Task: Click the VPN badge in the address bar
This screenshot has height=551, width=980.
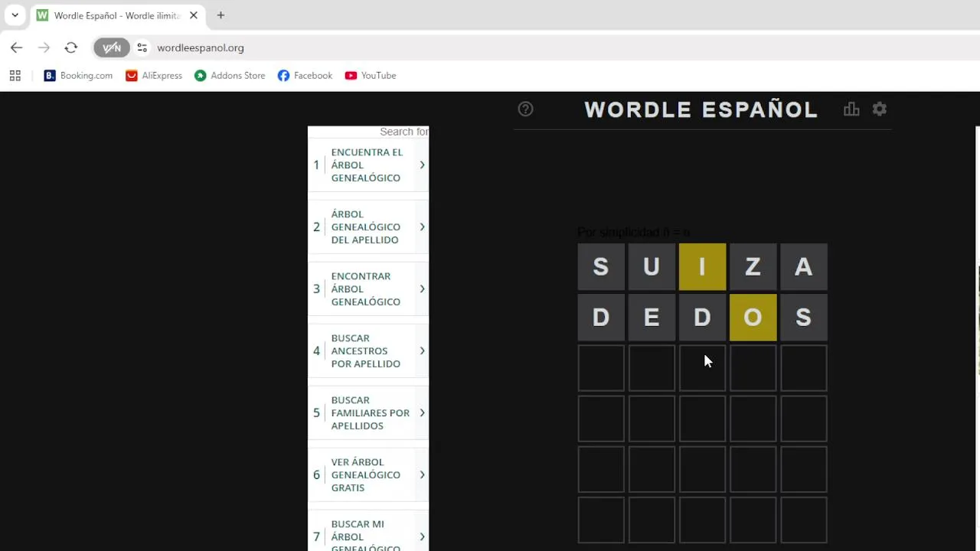Action: click(x=112, y=47)
